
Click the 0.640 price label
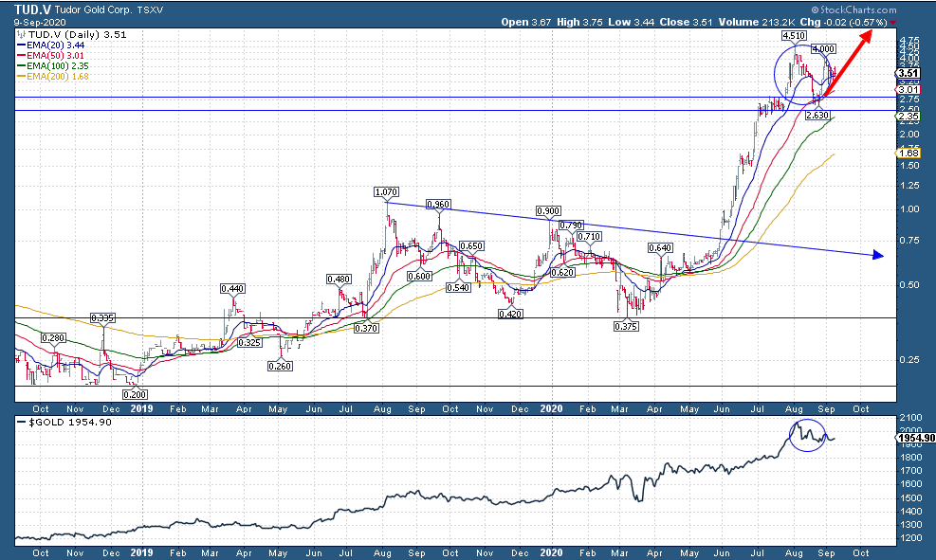point(661,248)
